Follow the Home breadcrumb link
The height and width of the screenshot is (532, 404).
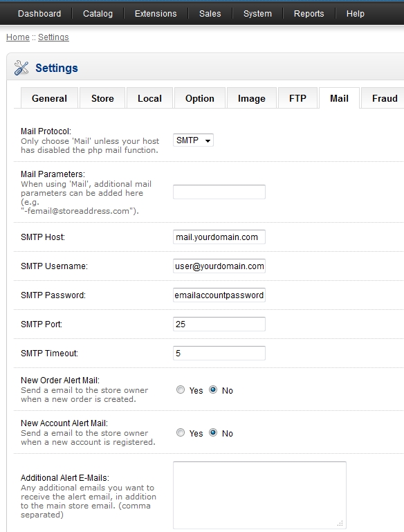18,37
